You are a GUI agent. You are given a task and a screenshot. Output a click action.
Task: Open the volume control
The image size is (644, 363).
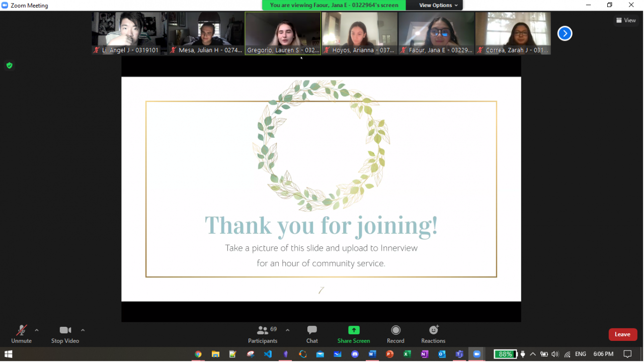click(555, 354)
